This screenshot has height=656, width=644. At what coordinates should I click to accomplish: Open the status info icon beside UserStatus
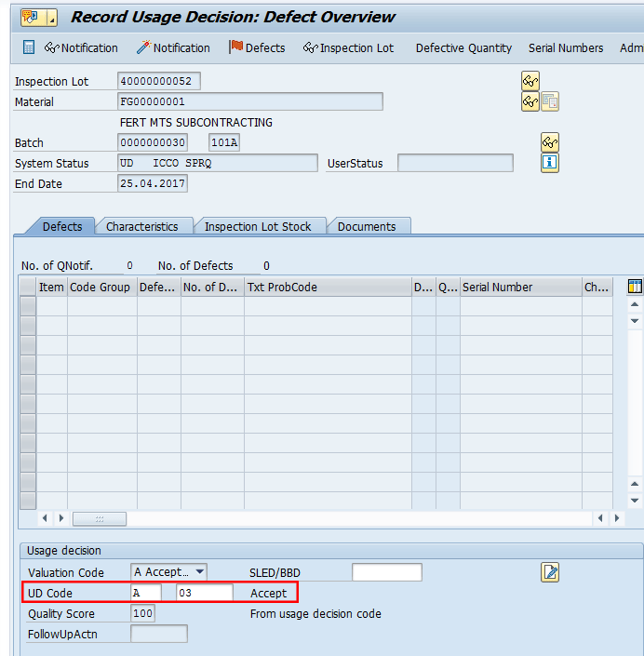(550, 163)
